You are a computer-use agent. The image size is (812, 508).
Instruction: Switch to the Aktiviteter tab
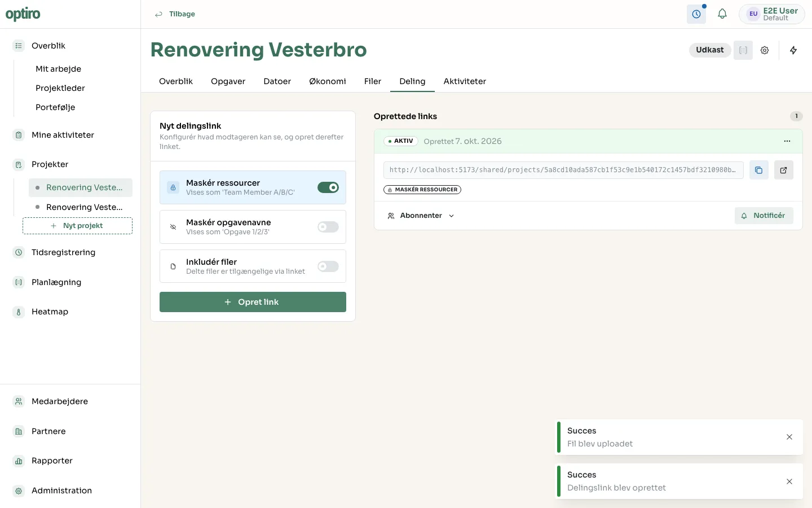(465, 81)
